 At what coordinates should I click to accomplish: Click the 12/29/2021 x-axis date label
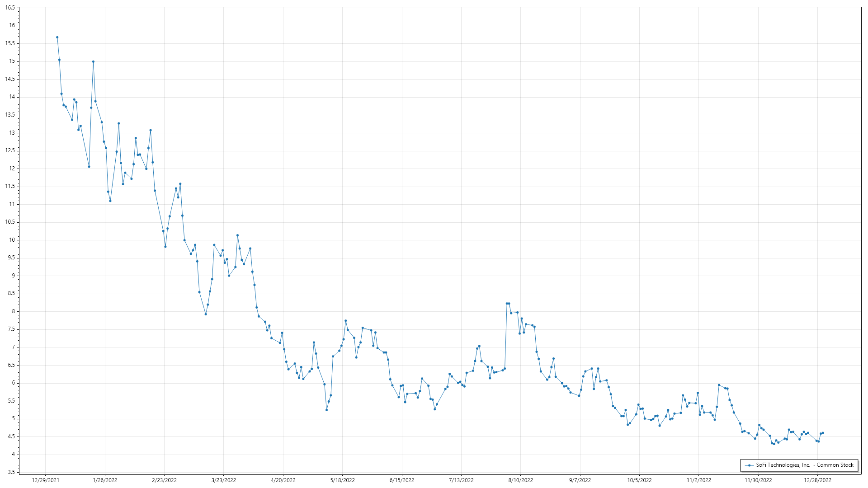pyautogui.click(x=45, y=480)
